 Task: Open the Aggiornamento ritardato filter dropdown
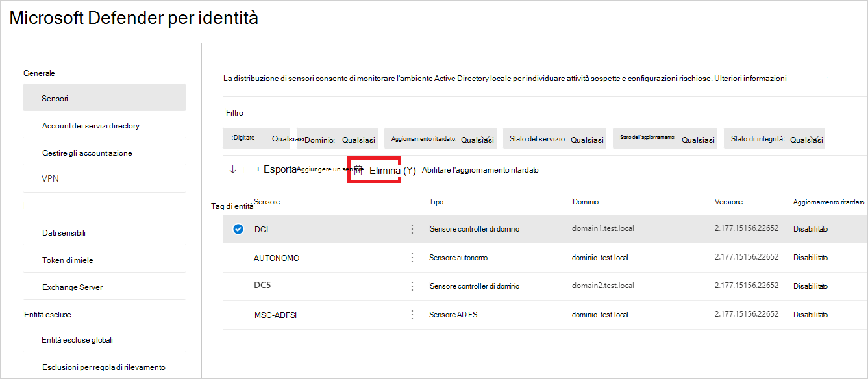coord(441,139)
